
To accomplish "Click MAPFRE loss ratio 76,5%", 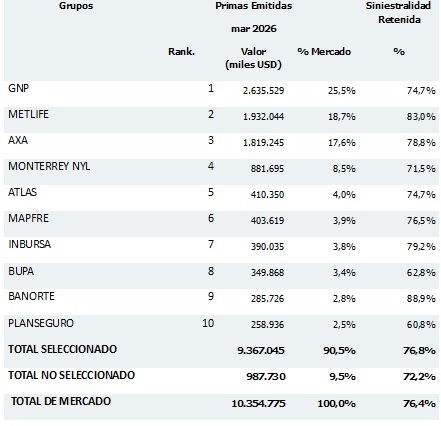I will pos(421,221).
